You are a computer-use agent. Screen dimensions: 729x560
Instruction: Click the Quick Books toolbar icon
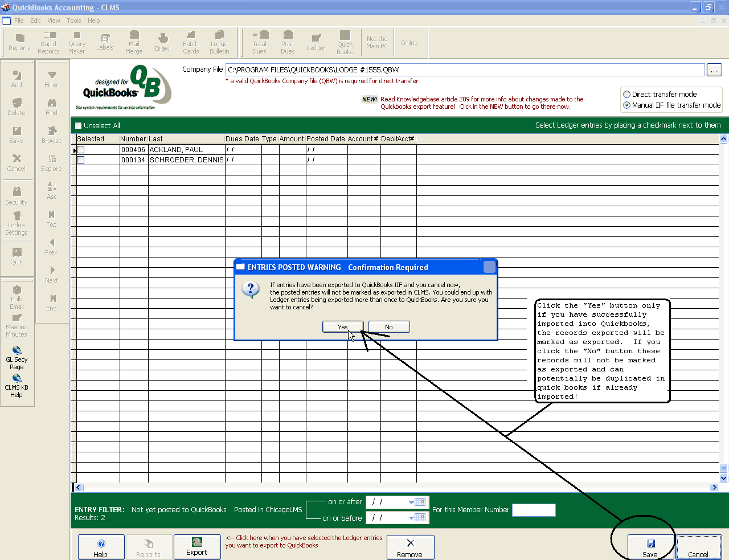(x=345, y=43)
